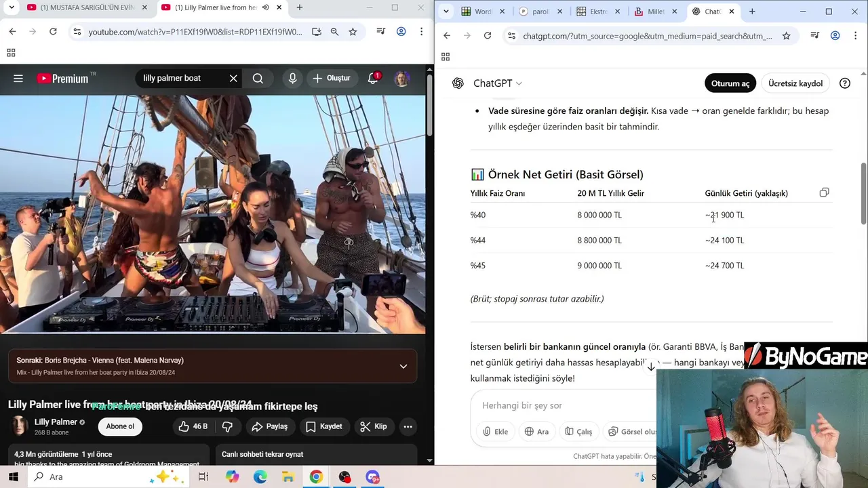
Task: Install app icon in YouTube address bar
Action: pyautogui.click(x=316, y=32)
